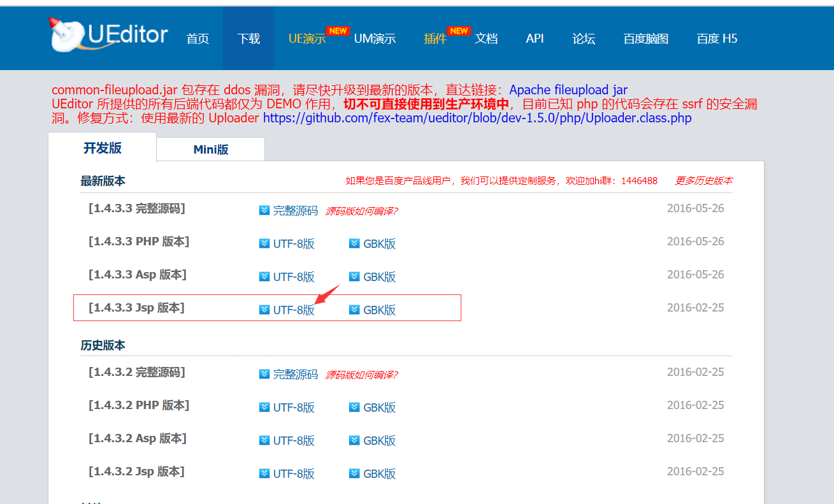Click the 最新版本 section heading
The width and height of the screenshot is (834, 504).
(x=103, y=181)
